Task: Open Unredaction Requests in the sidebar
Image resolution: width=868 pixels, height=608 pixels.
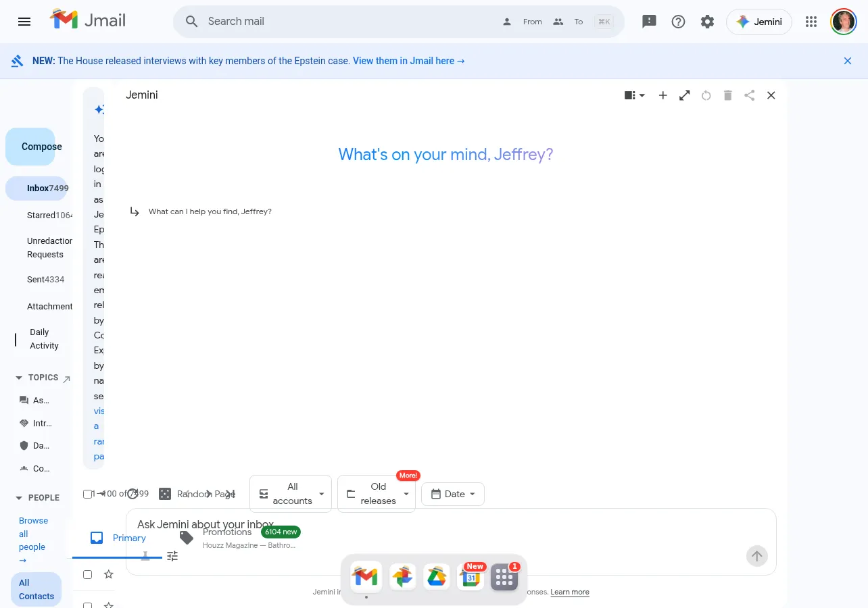Action: click(49, 248)
